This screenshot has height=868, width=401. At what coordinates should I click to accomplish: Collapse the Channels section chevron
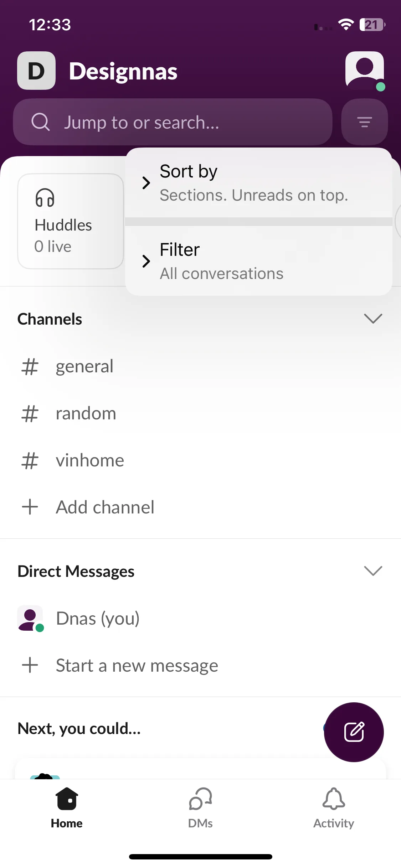click(x=373, y=319)
